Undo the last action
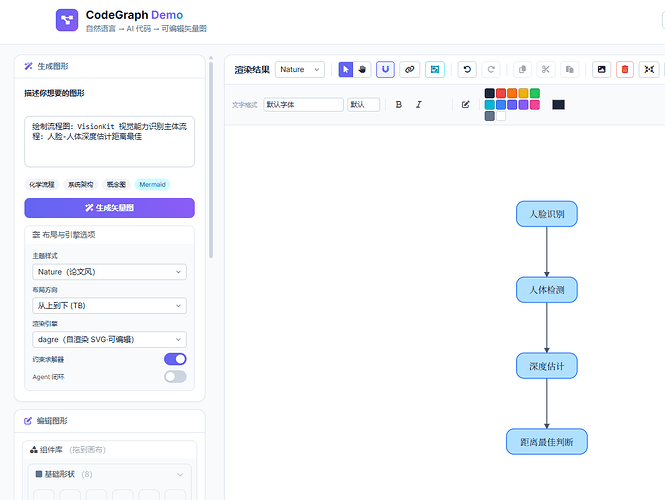This screenshot has width=665, height=500. tap(467, 70)
